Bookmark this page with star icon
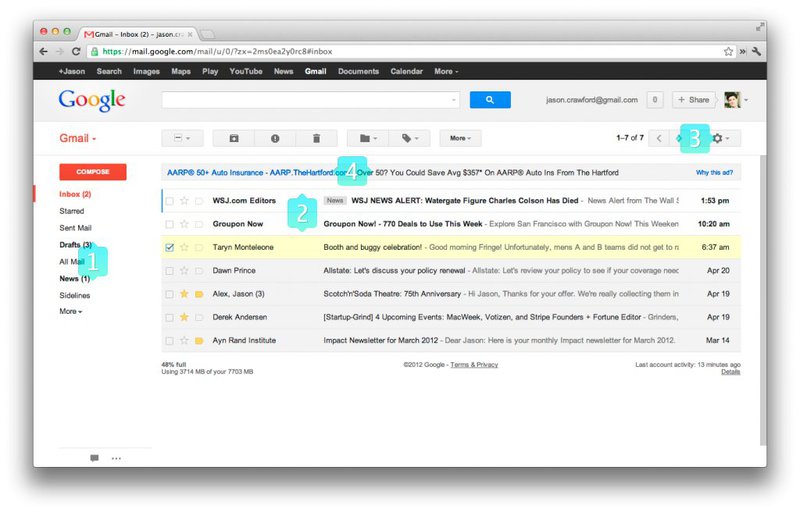This screenshot has width=800, height=513. click(728, 51)
